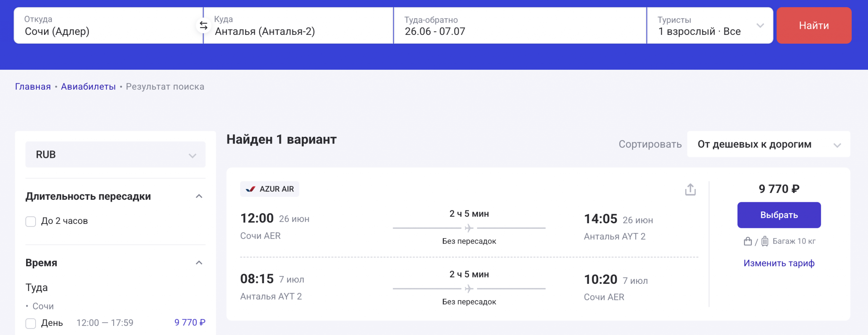Collapse the 'Длительность пересадки' section

tap(199, 196)
